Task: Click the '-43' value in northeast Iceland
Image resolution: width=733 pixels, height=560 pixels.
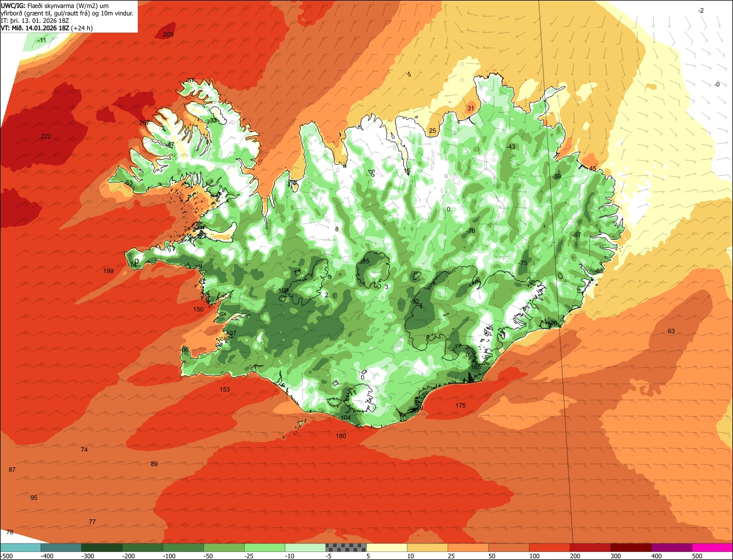Action: pos(511,147)
